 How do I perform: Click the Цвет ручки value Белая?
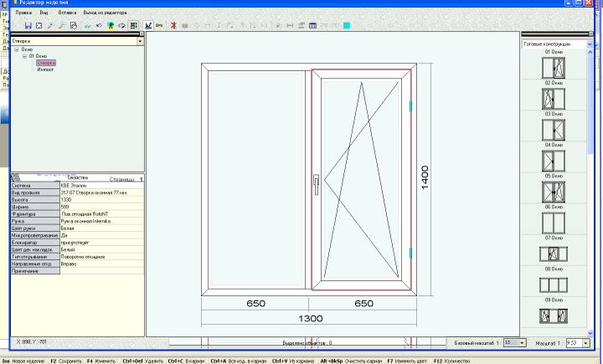(102, 228)
